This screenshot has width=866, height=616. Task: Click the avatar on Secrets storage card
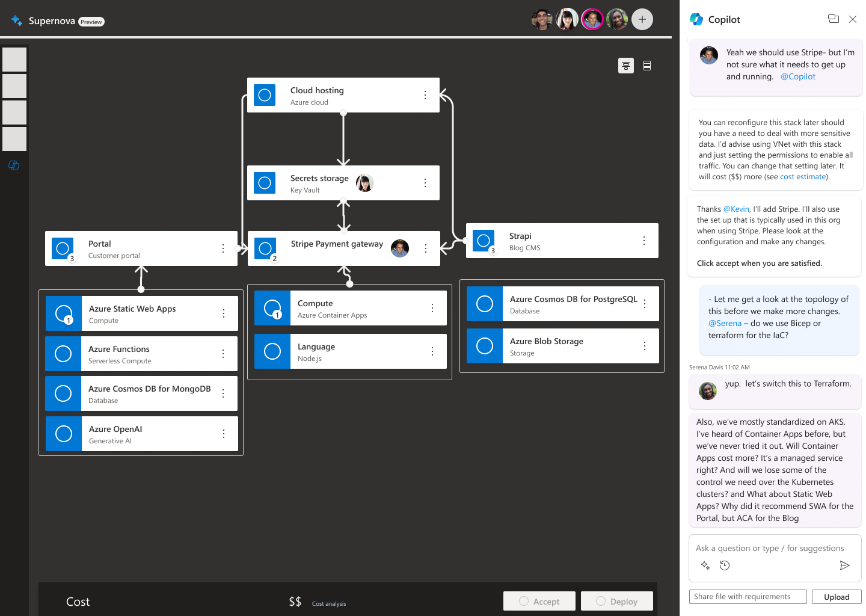pyautogui.click(x=364, y=183)
